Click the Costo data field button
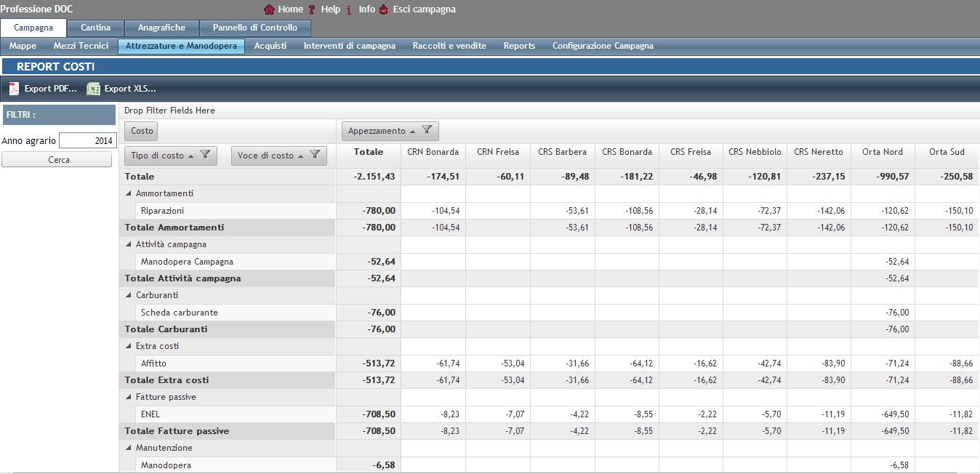This screenshot has height=474, width=980. 142,131
